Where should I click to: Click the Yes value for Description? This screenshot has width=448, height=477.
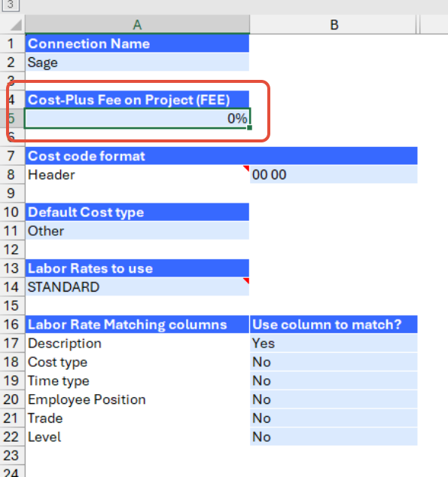(334, 343)
